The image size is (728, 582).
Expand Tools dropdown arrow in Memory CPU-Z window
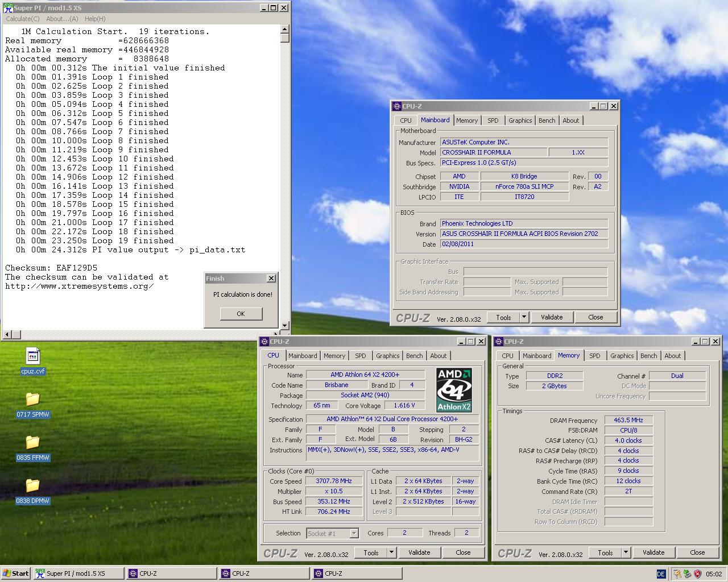click(x=626, y=552)
